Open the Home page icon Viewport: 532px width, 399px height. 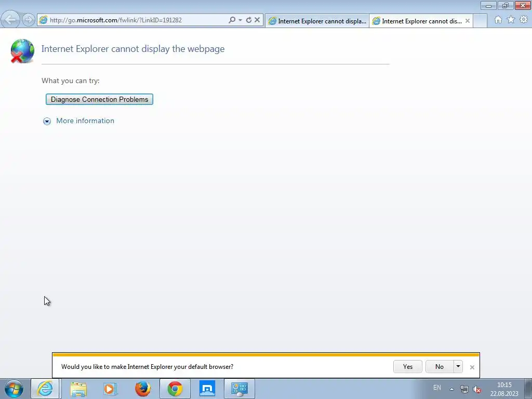coord(498,20)
